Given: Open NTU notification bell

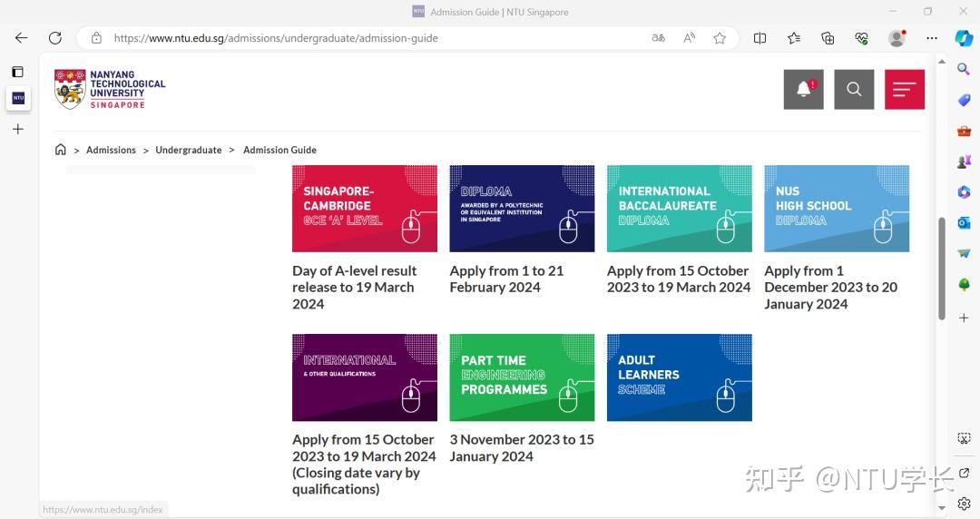Looking at the screenshot, I should (x=803, y=90).
